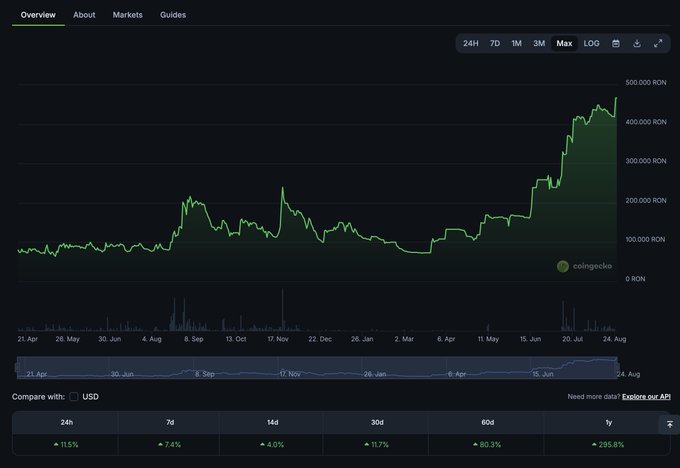Click the left handle of range navigator
680x468 pixels.
point(17,367)
